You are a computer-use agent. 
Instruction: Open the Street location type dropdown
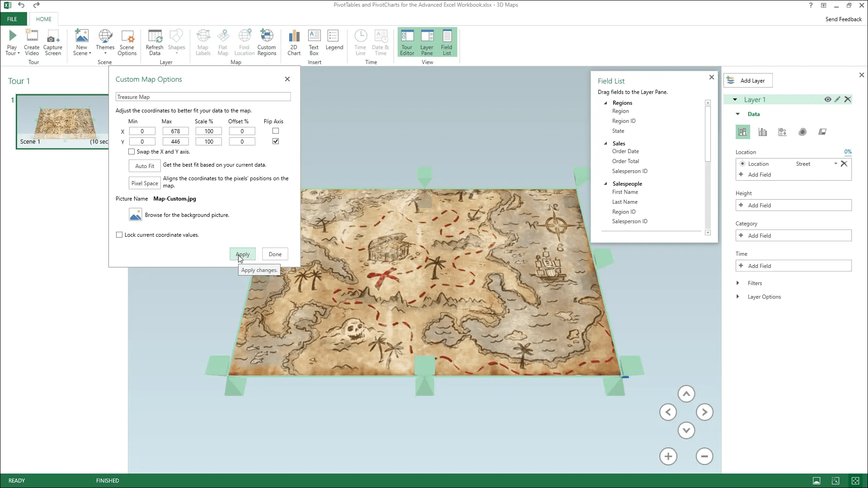pyautogui.click(x=835, y=164)
